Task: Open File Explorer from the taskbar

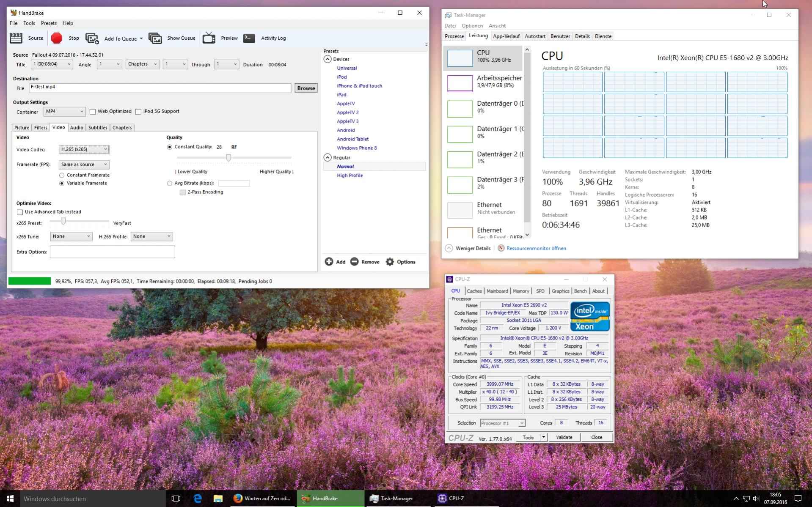Action: (x=218, y=499)
